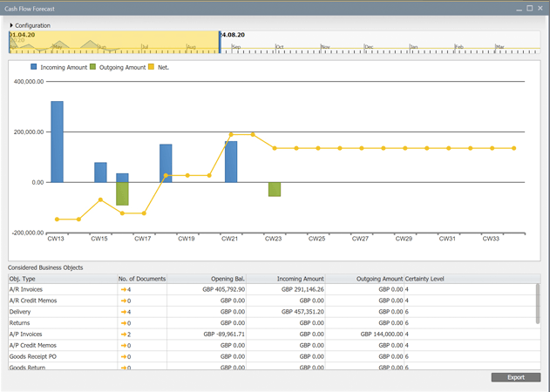This screenshot has height=392, width=550.
Task: Select the Goods Receipt PO row label
Action: point(33,357)
